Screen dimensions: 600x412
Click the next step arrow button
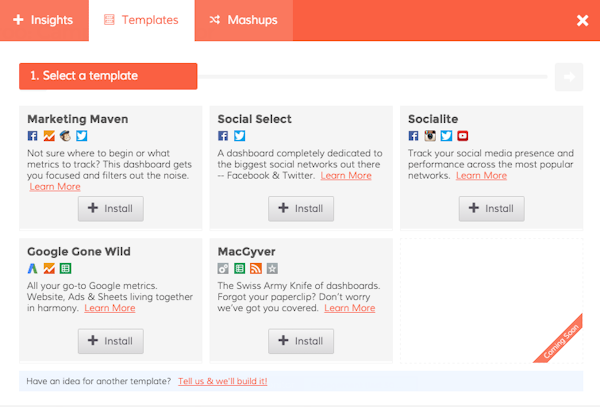point(569,77)
